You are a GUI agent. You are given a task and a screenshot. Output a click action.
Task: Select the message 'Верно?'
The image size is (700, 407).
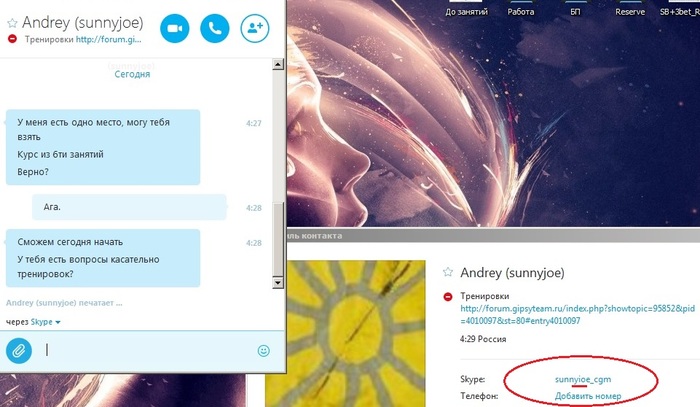pos(33,172)
